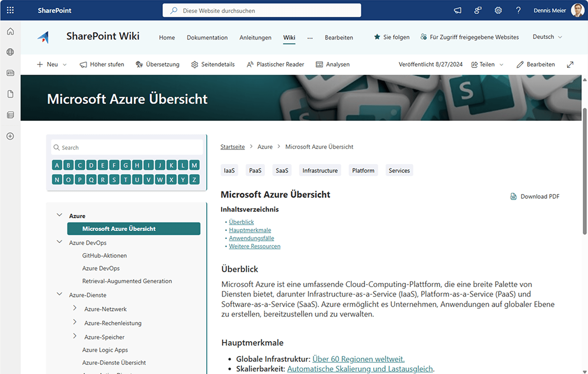Open GitHub-Aktionen tree page
This screenshot has width=588, height=374.
tap(105, 255)
